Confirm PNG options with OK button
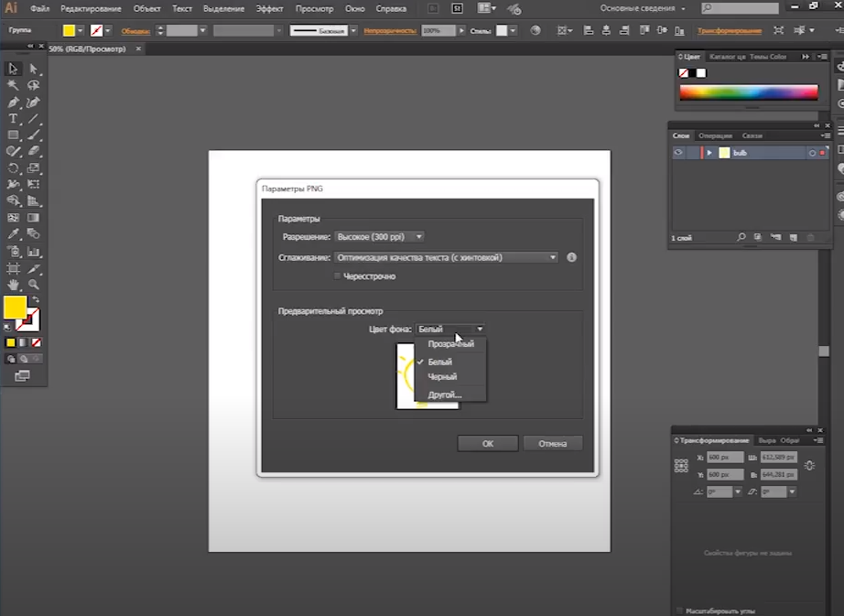844x616 pixels. click(488, 443)
